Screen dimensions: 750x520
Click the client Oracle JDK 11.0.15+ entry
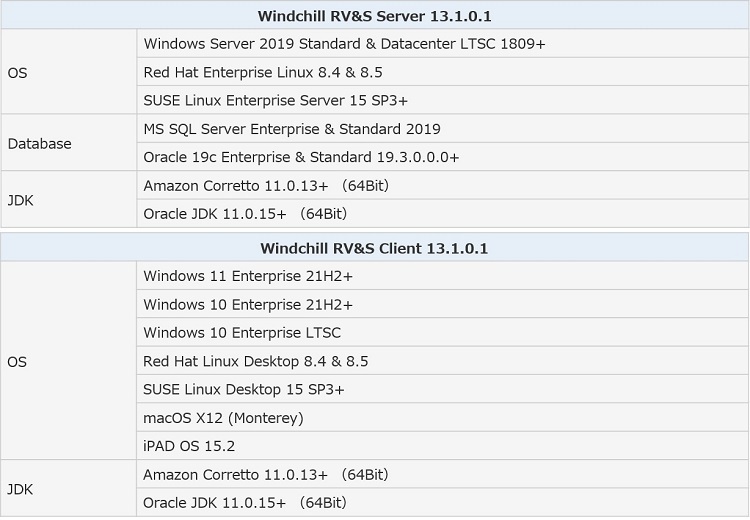point(245,503)
